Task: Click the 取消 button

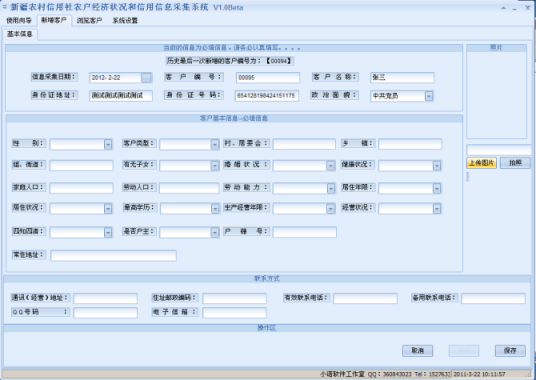Action: [417, 351]
